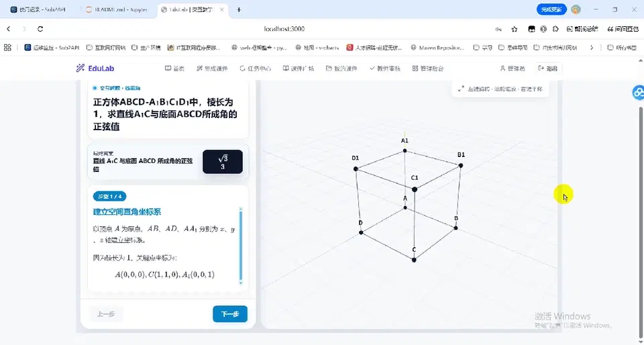Click the steps panel vertical scrollbar
This screenshot has height=345, width=644.
241,246
